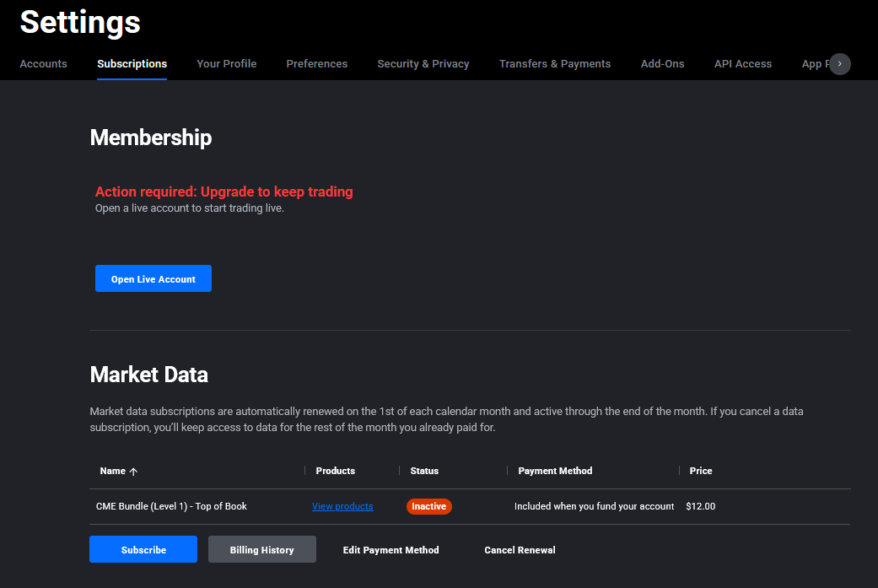This screenshot has width=878, height=588.
Task: Click the Inactive status badge
Action: pos(429,506)
